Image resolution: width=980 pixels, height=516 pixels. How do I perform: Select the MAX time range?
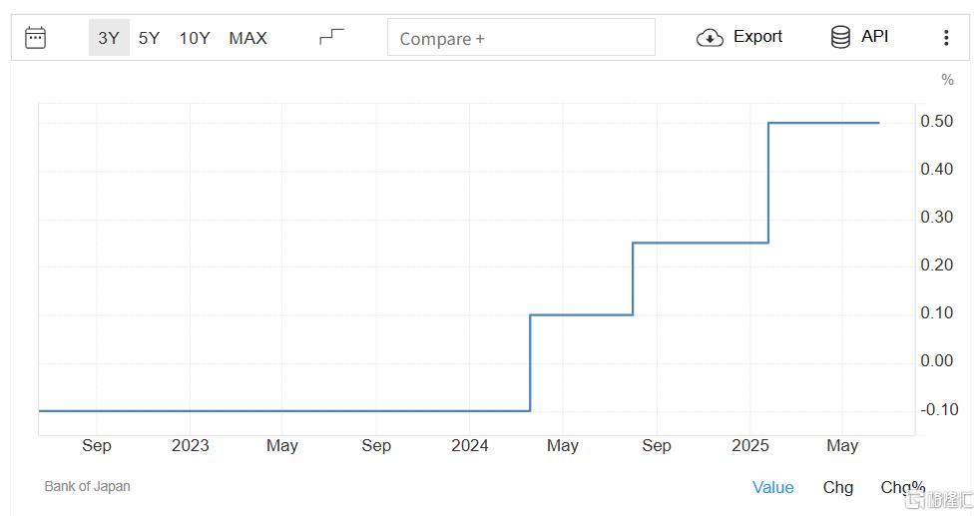pyautogui.click(x=247, y=38)
